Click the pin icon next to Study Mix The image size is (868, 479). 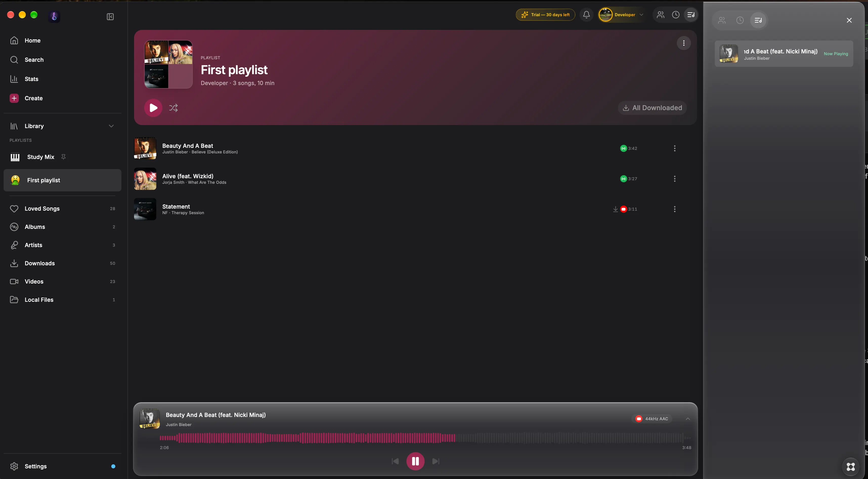coord(63,156)
